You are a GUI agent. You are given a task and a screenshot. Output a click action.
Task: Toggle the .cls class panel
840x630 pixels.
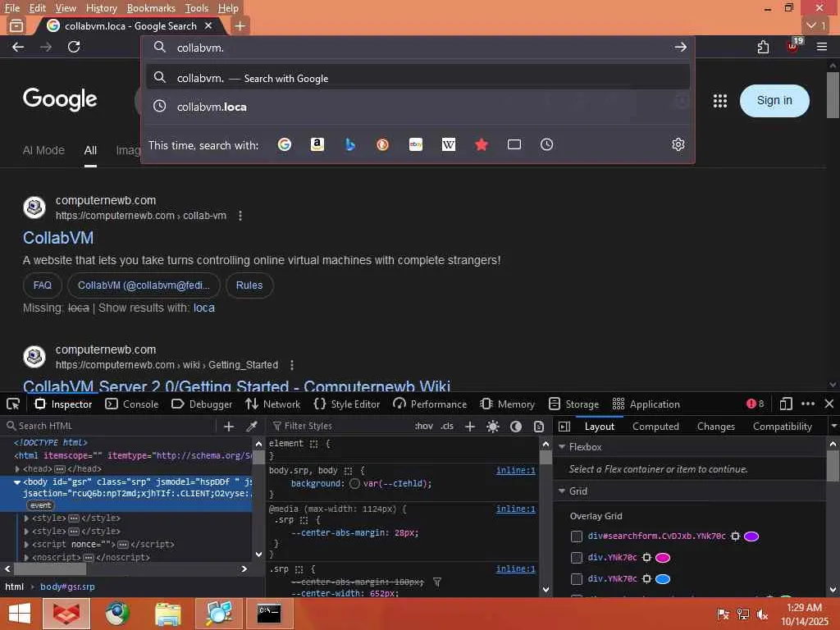(447, 427)
